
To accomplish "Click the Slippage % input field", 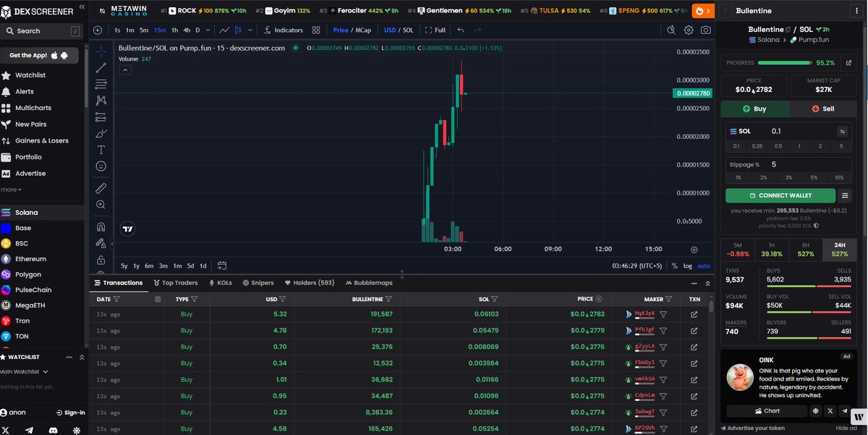I will (x=811, y=164).
